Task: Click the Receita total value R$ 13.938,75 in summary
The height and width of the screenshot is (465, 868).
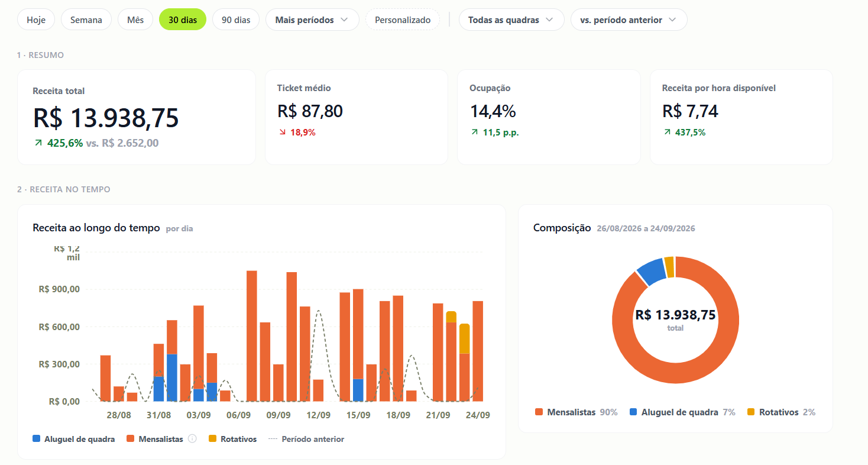Action: 106,118
